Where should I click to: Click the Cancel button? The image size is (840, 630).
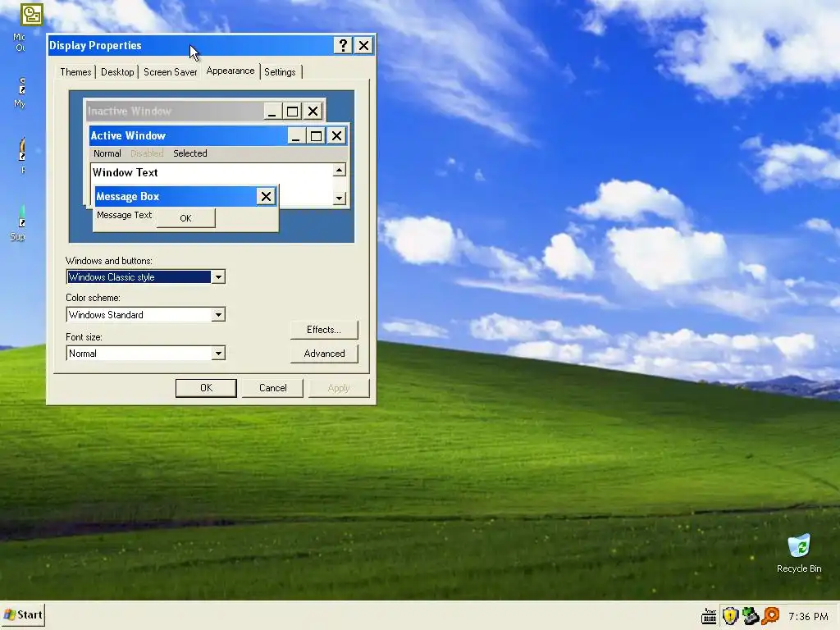pos(272,388)
